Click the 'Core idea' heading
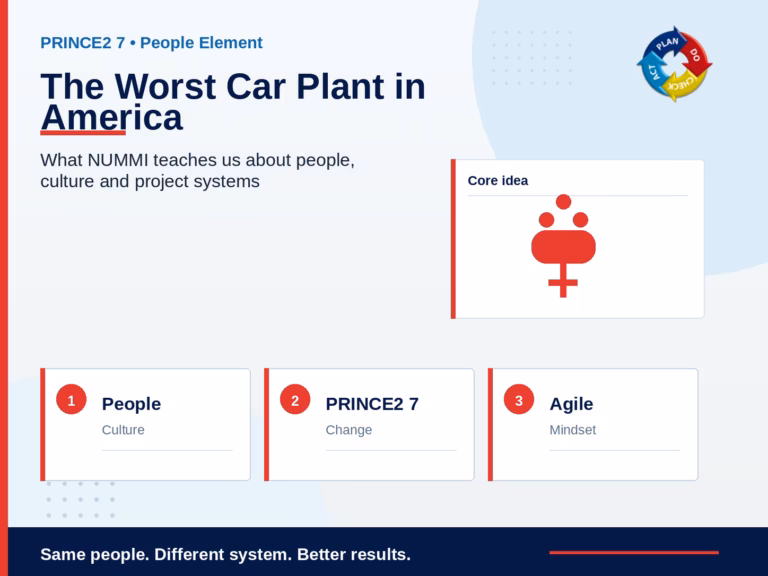This screenshot has height=576, width=768. [498, 181]
